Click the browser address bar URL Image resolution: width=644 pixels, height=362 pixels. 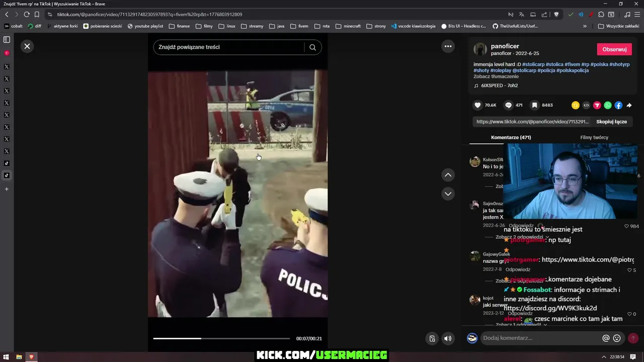click(x=149, y=15)
